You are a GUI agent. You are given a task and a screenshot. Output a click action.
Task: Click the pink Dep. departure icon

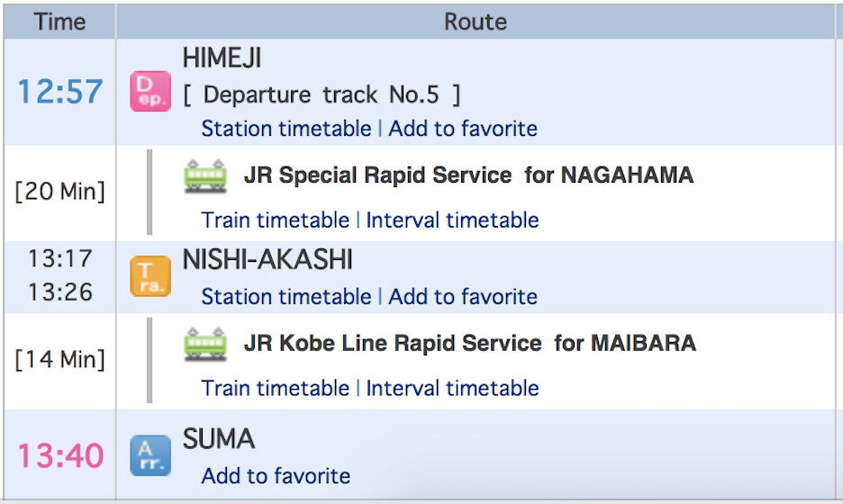pos(150,93)
